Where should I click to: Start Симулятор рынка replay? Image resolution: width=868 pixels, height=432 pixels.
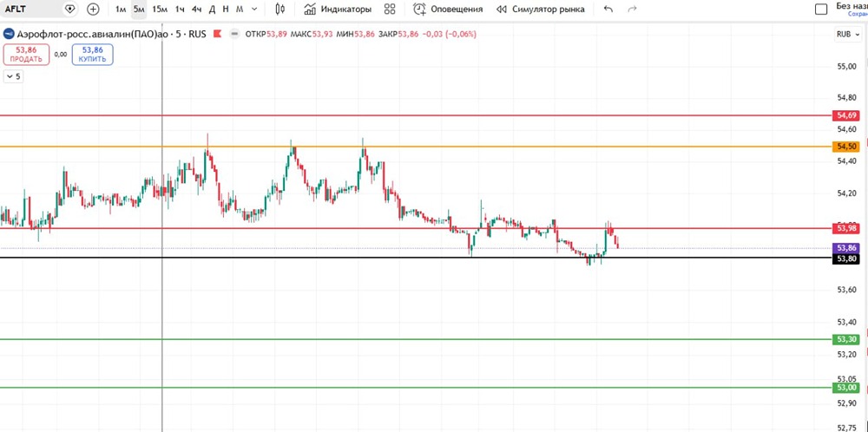pyautogui.click(x=540, y=10)
